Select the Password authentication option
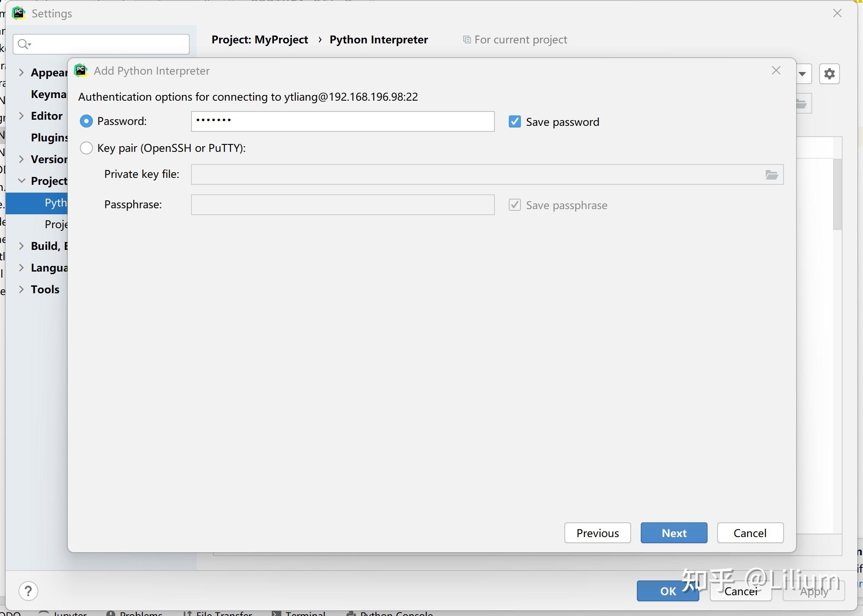863x616 pixels. click(86, 121)
